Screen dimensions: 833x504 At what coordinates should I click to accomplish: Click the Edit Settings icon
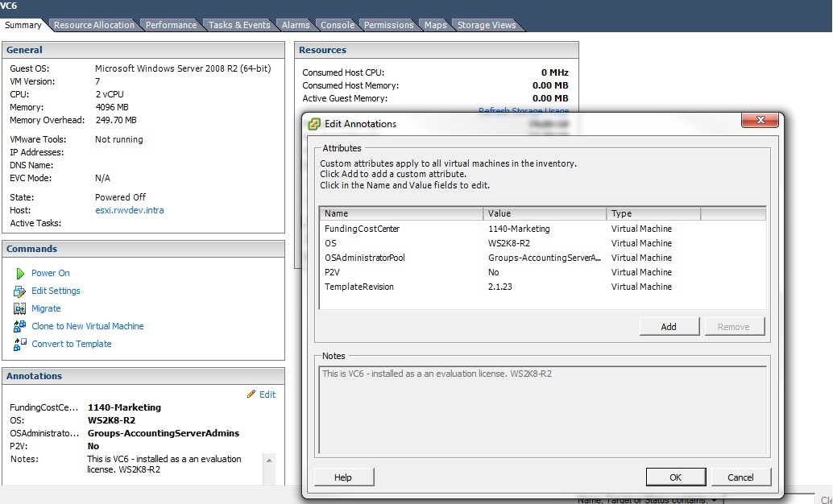pos(19,291)
